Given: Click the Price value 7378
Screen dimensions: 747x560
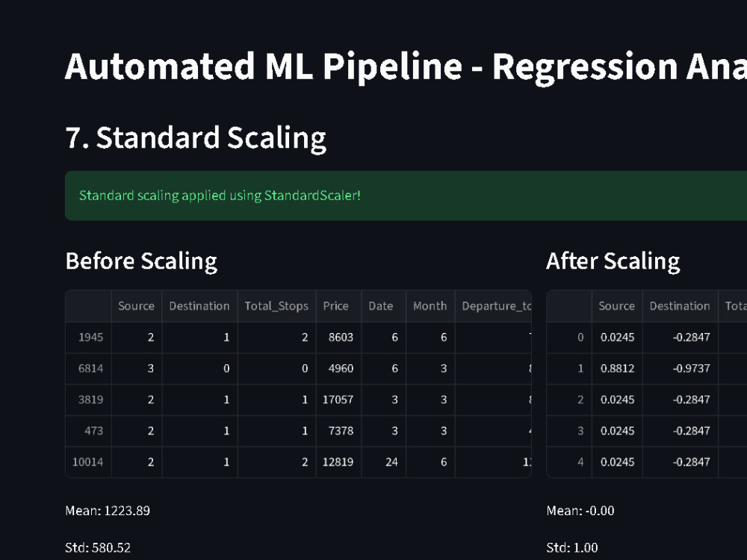Looking at the screenshot, I should point(338,431).
